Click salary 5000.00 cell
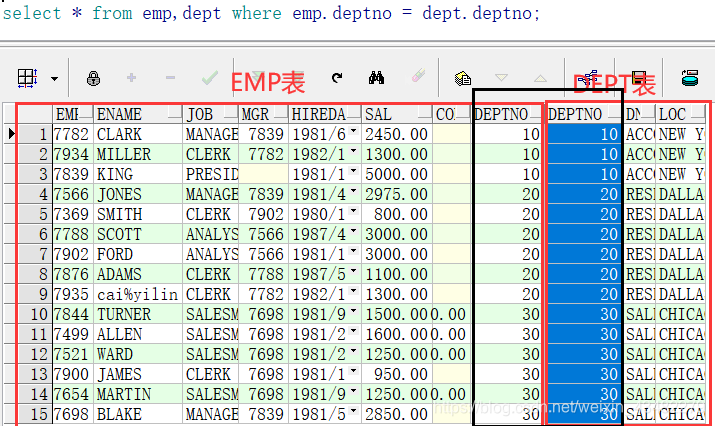Viewport: 715px width, 426px height. coord(397,174)
